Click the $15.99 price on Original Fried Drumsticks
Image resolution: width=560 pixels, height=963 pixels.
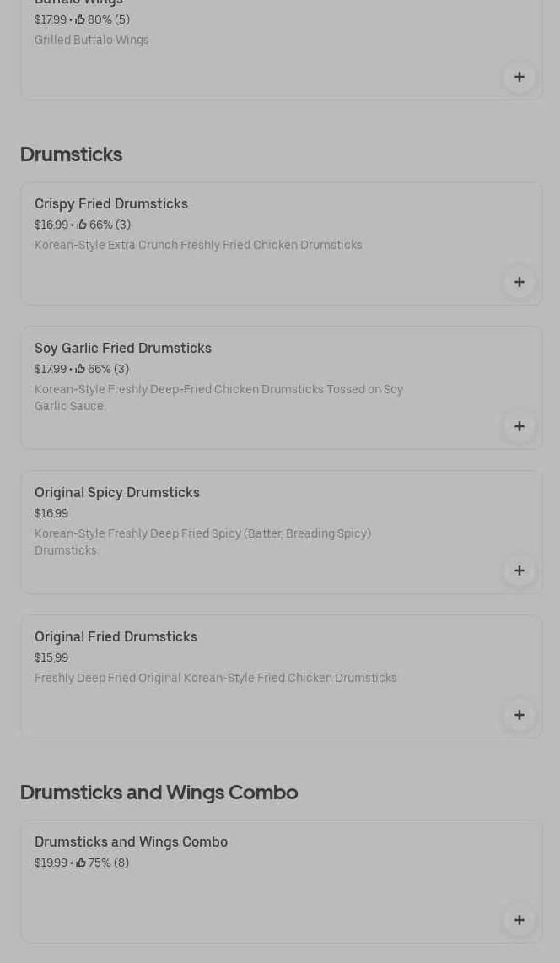pyautogui.click(x=51, y=657)
